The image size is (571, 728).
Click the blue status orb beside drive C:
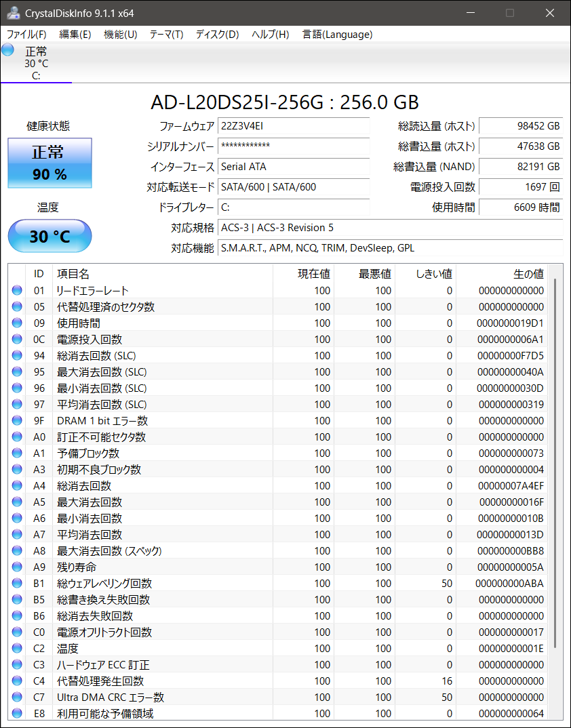click(x=8, y=49)
